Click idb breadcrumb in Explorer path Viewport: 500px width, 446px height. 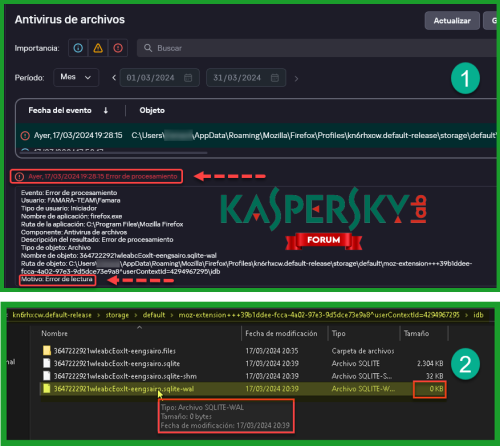(x=478, y=315)
